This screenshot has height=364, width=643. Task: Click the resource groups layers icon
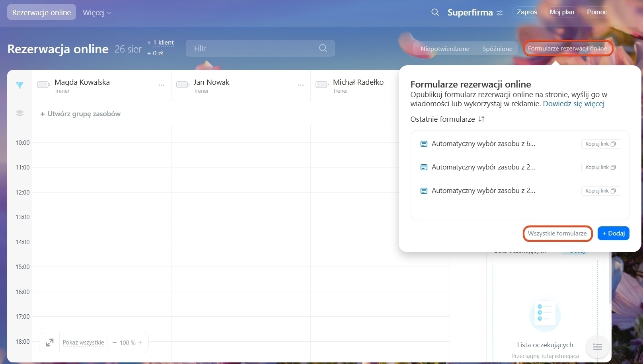pyautogui.click(x=19, y=113)
